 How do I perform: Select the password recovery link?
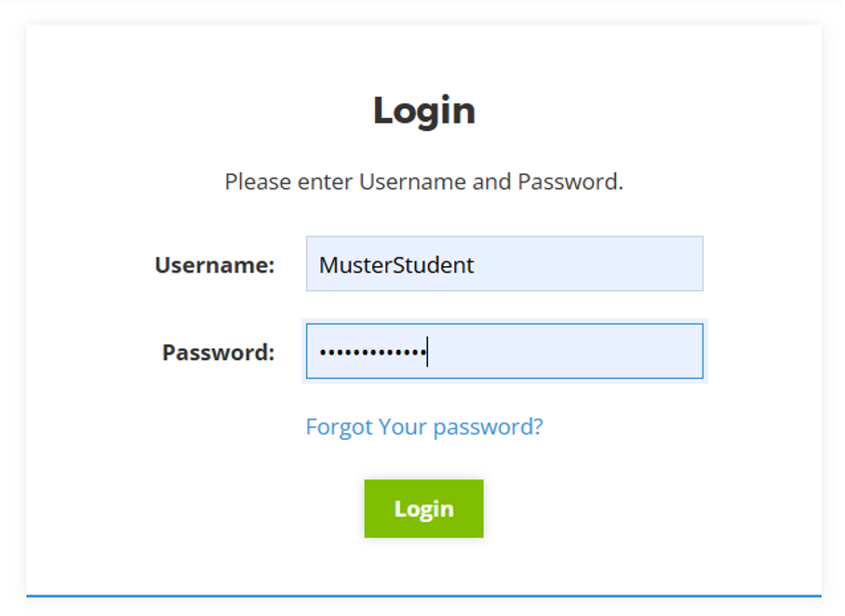(x=424, y=427)
